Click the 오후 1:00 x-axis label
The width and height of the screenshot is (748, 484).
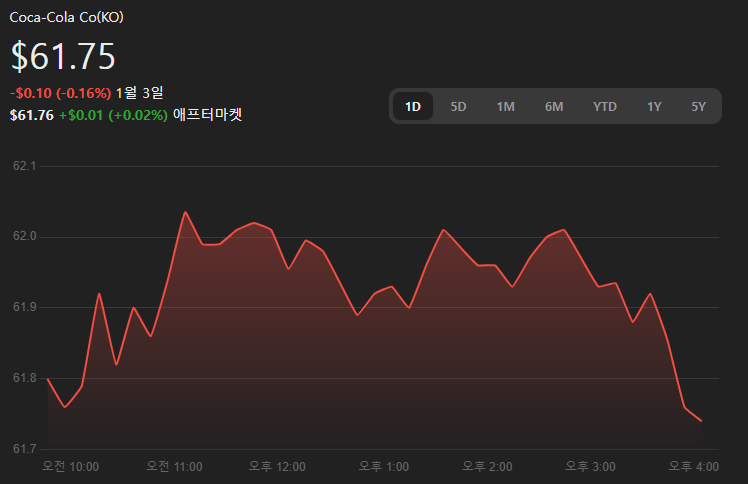tap(384, 466)
